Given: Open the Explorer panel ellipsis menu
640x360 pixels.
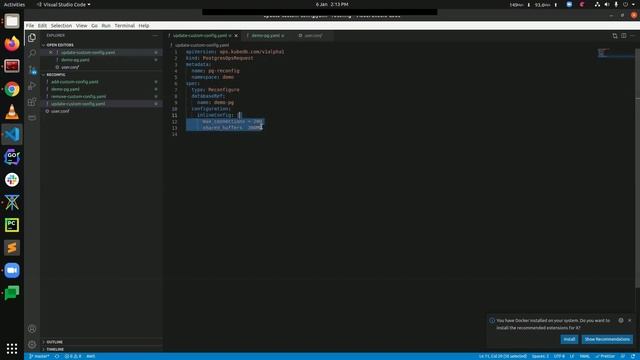Looking at the screenshot, I should (x=155, y=36).
